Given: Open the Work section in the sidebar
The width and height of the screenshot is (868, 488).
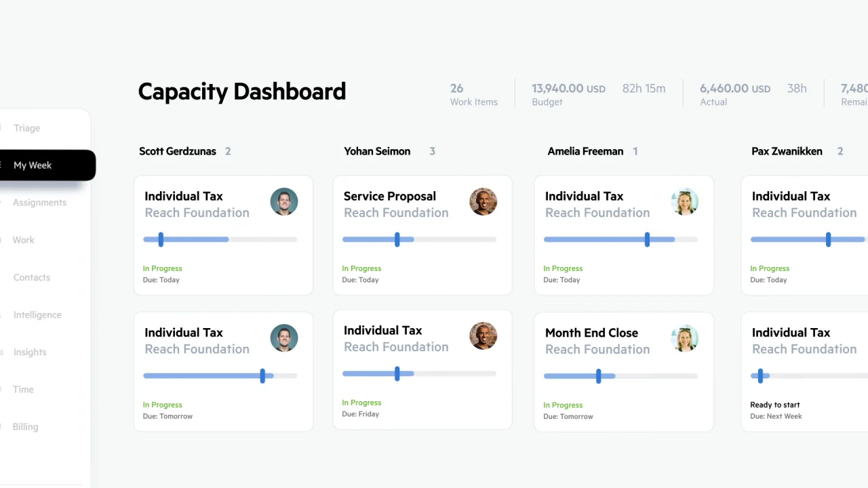Looking at the screenshot, I should [x=23, y=240].
